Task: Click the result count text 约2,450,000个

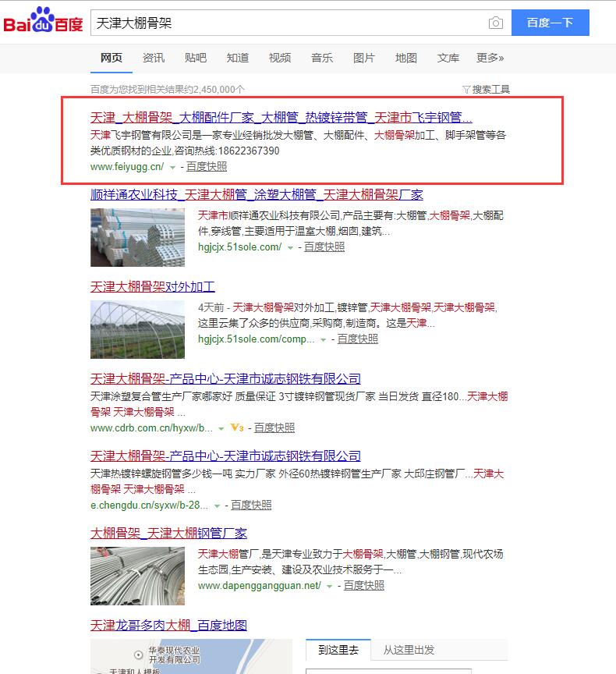Action: tap(214, 90)
